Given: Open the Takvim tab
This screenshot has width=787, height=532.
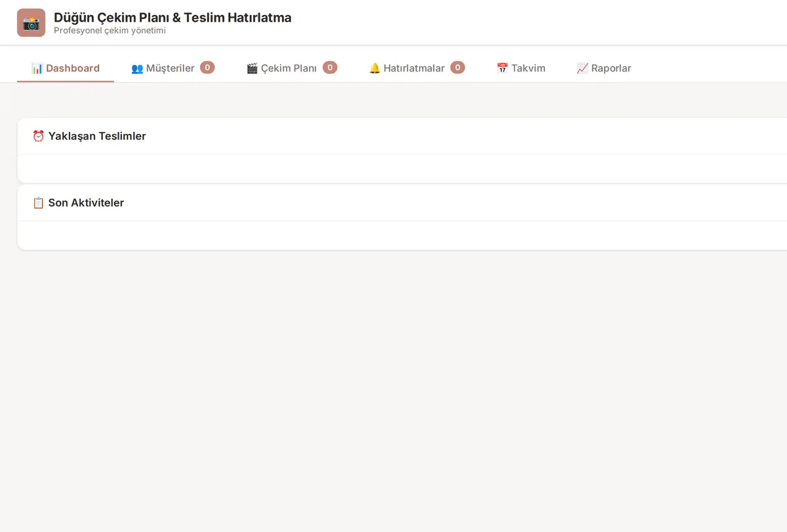Looking at the screenshot, I should click(x=521, y=68).
